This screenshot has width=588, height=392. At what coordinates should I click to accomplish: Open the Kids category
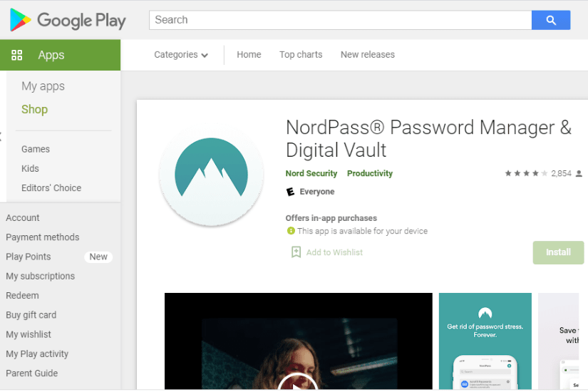(x=30, y=169)
